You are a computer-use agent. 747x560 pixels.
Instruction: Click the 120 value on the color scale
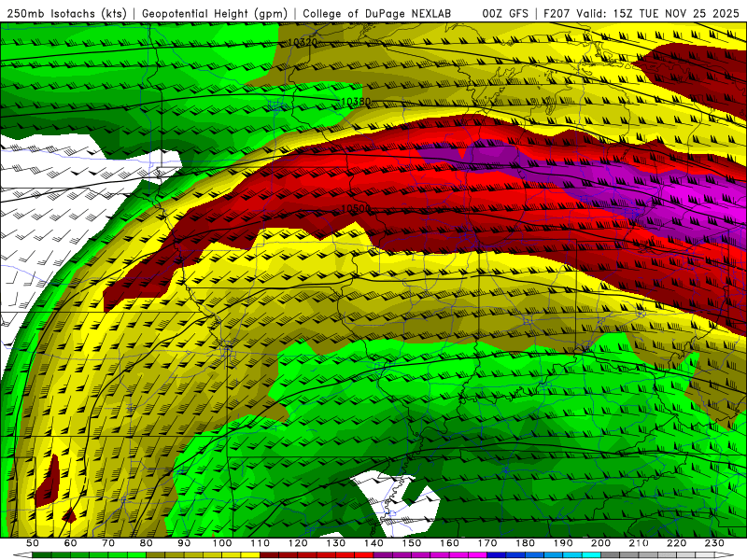[298, 543]
